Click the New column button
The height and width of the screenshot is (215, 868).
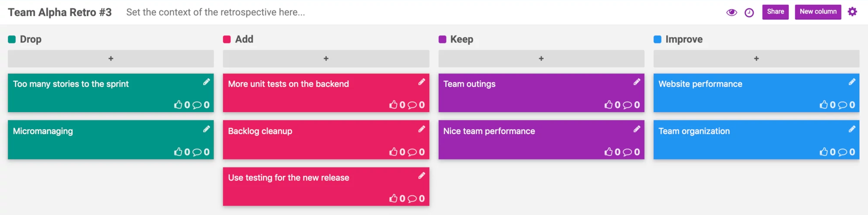(x=818, y=12)
